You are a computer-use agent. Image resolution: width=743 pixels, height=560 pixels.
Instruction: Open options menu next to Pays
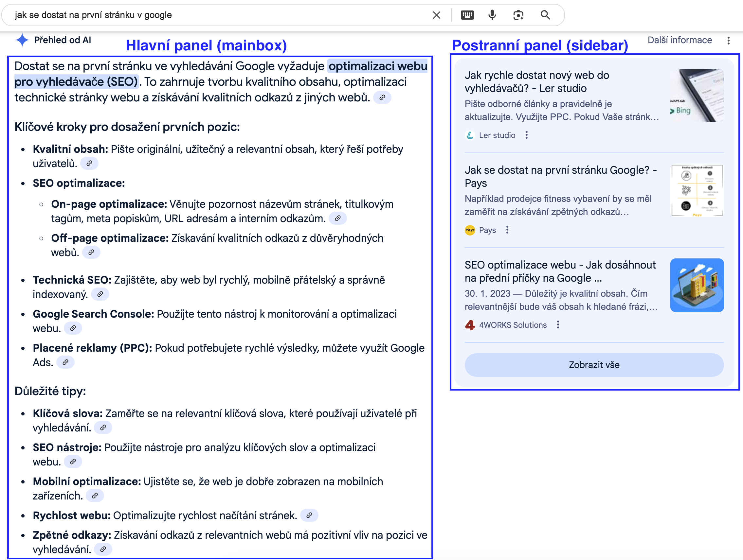[507, 230]
